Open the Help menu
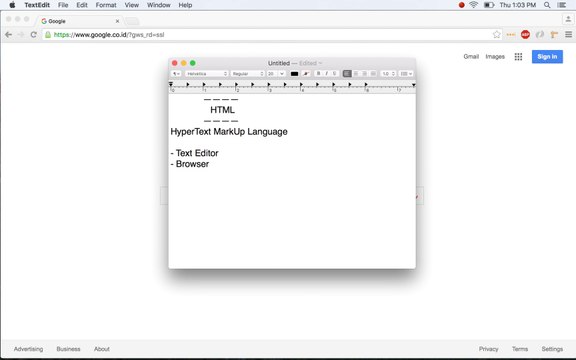 pyautogui.click(x=185, y=5)
